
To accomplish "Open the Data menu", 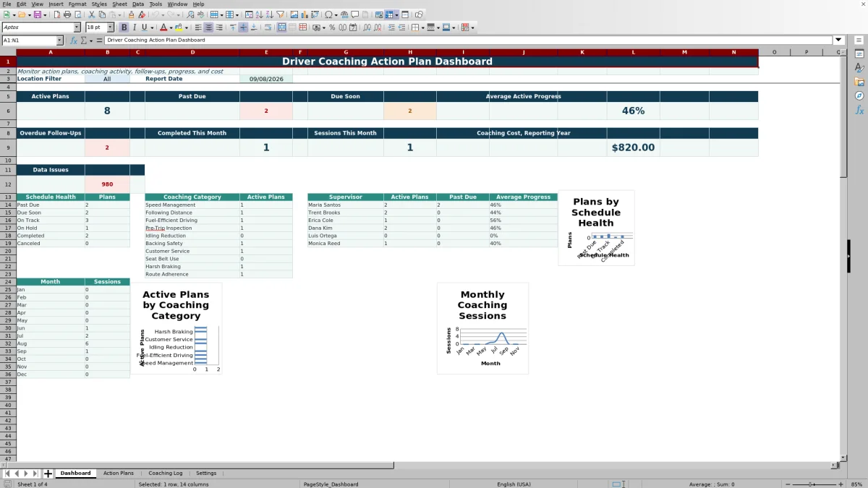I will (137, 4).
